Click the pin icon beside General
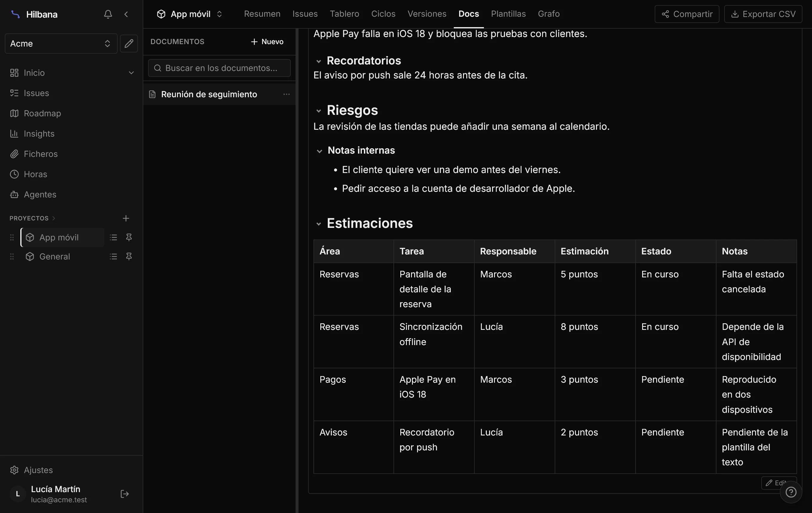 pos(129,257)
